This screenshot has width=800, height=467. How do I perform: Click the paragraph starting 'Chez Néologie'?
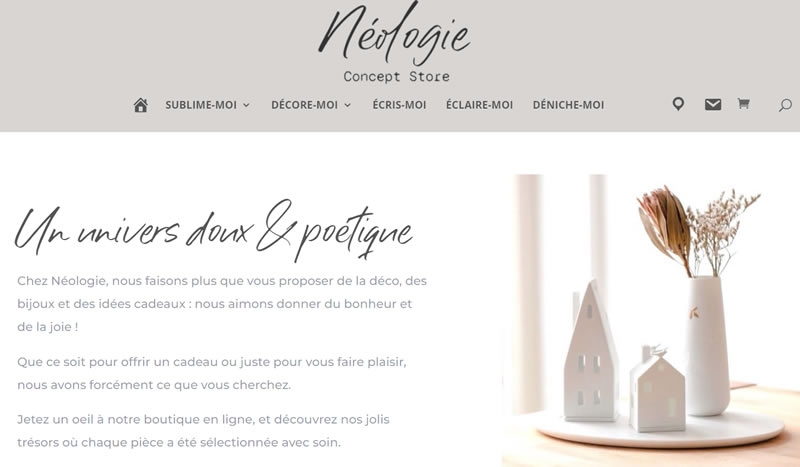(x=222, y=304)
